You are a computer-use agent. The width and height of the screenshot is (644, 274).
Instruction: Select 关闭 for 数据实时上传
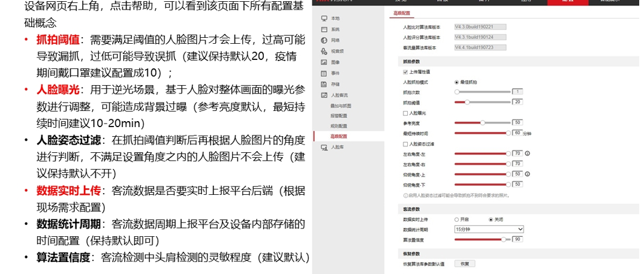point(490,219)
